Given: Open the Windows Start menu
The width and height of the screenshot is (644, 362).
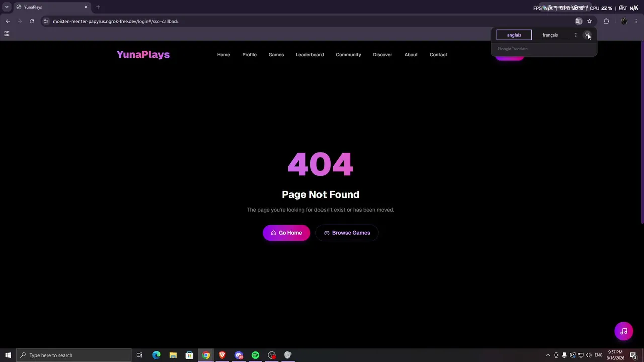Looking at the screenshot, I should tap(8, 355).
